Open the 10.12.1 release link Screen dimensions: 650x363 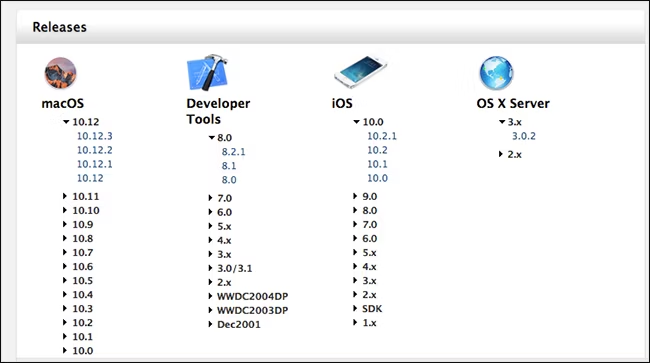tap(95, 164)
